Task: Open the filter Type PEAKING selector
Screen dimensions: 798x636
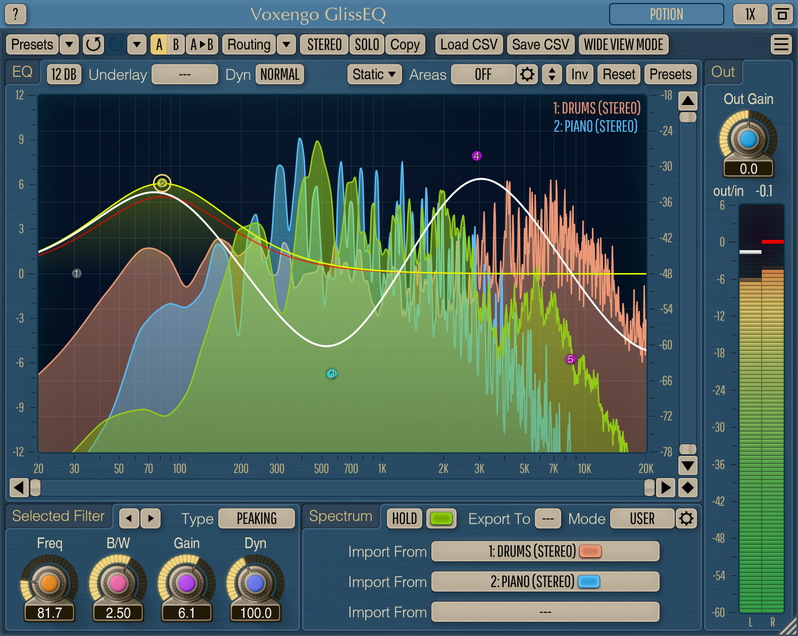Action: pos(256,518)
